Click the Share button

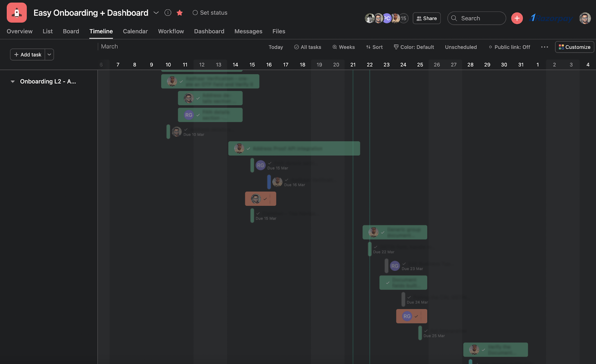pos(427,18)
